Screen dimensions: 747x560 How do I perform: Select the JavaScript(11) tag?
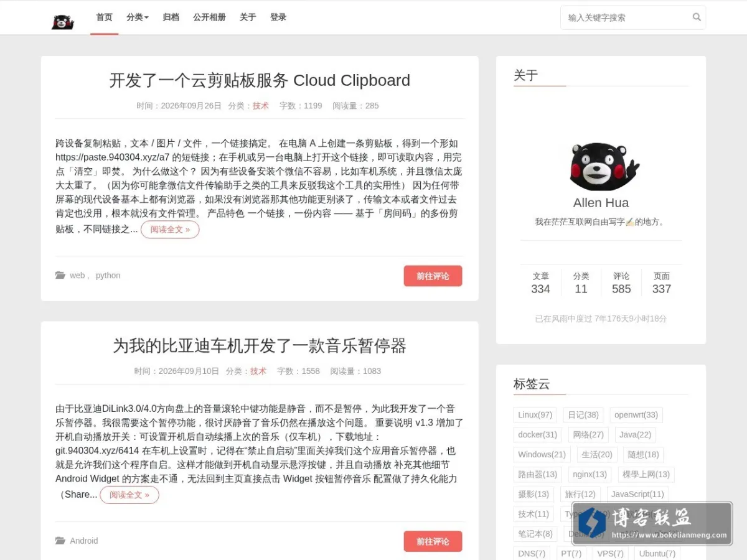[637, 495]
